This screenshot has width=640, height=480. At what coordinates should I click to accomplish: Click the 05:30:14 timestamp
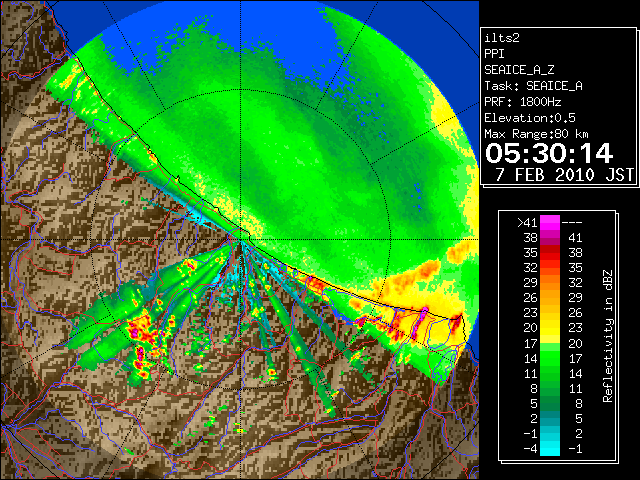point(549,153)
